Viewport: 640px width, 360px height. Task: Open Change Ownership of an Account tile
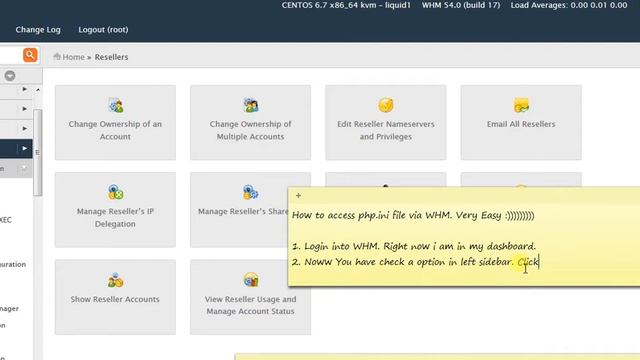(115, 122)
